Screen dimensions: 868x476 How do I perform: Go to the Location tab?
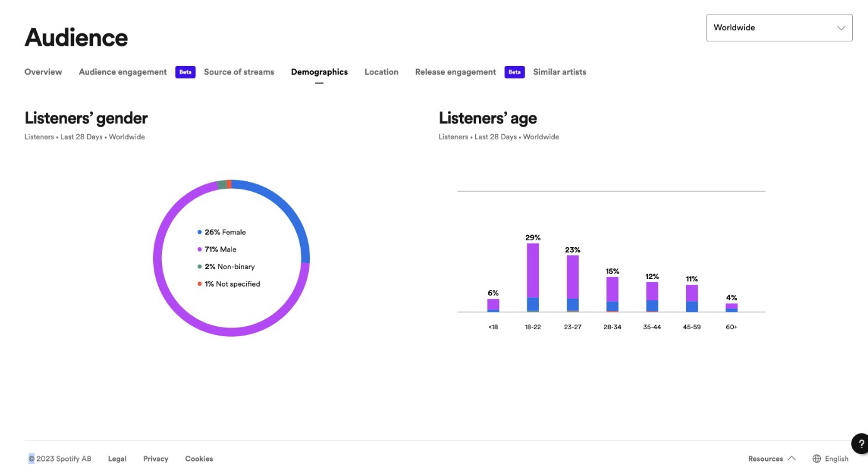point(382,72)
